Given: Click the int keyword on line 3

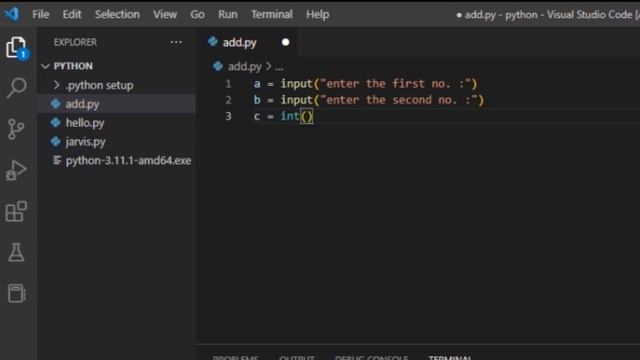Looking at the screenshot, I should tap(290, 116).
